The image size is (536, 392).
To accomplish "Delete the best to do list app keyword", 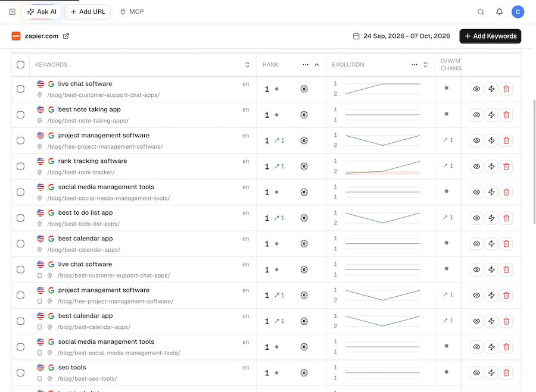I will point(506,218).
